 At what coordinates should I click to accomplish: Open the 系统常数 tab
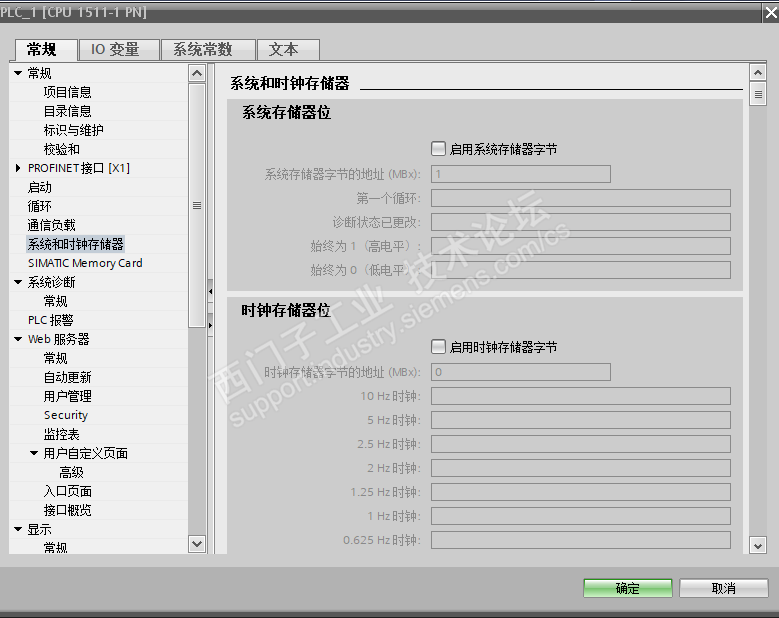click(208, 50)
